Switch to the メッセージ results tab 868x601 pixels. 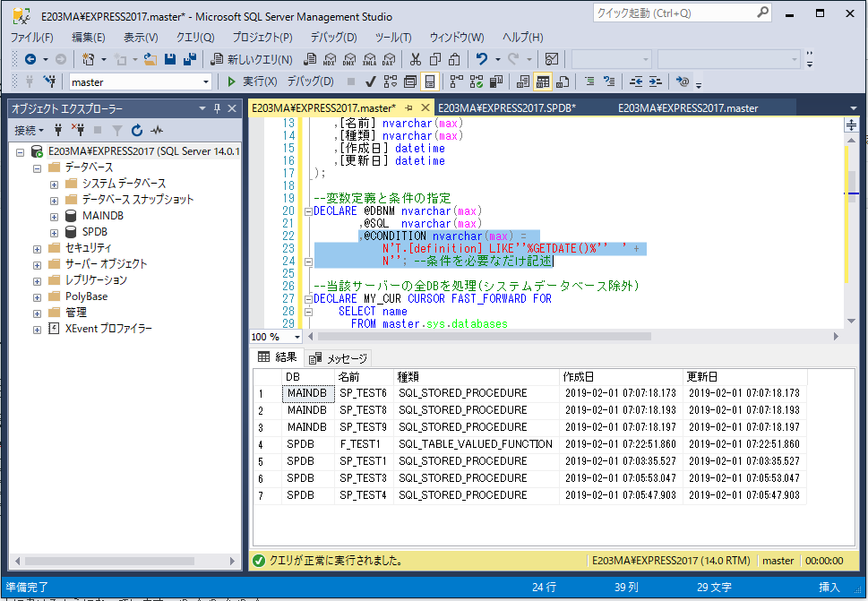(339, 358)
